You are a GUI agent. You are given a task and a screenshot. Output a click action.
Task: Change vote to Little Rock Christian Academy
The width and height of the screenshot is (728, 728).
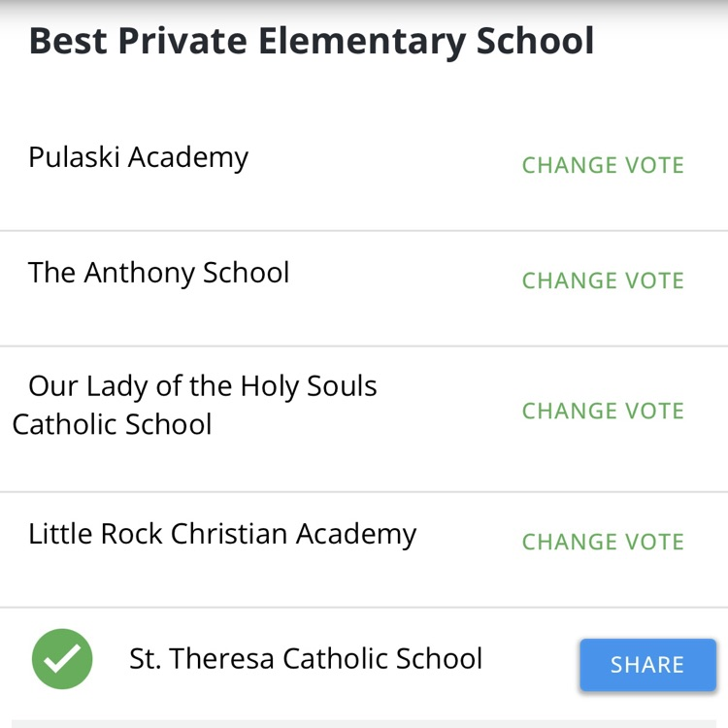(x=603, y=542)
